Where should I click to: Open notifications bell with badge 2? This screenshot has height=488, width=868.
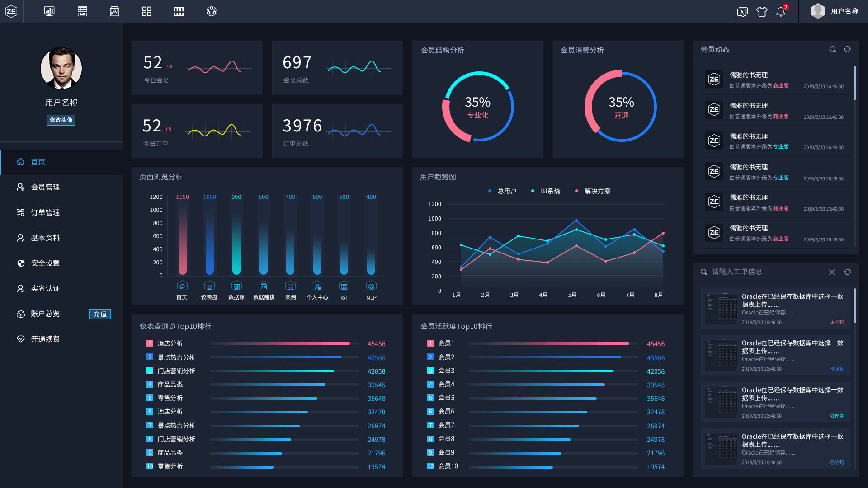781,11
